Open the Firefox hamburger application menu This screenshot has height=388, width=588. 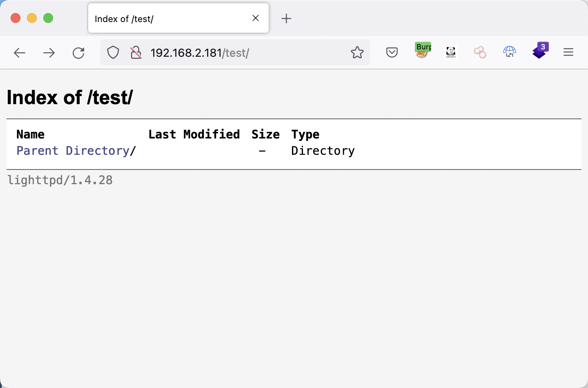pos(568,52)
